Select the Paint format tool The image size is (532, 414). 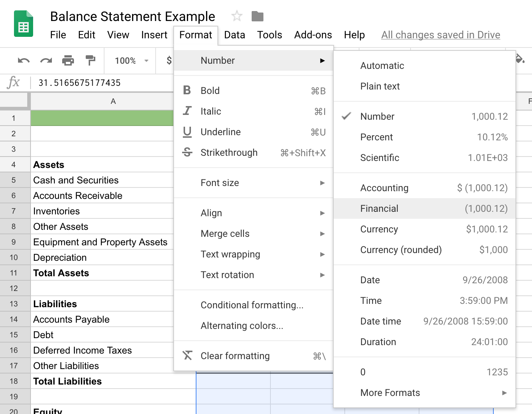pos(90,60)
